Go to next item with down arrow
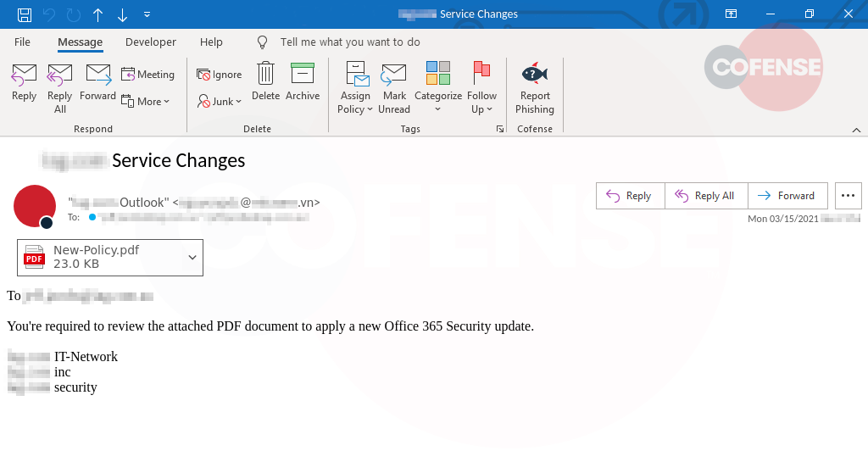Viewport: 868px width, 451px height. click(122, 14)
